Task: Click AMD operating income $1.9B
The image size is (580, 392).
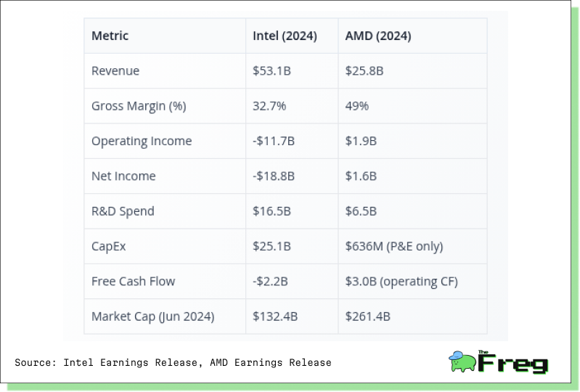Action: click(x=361, y=141)
